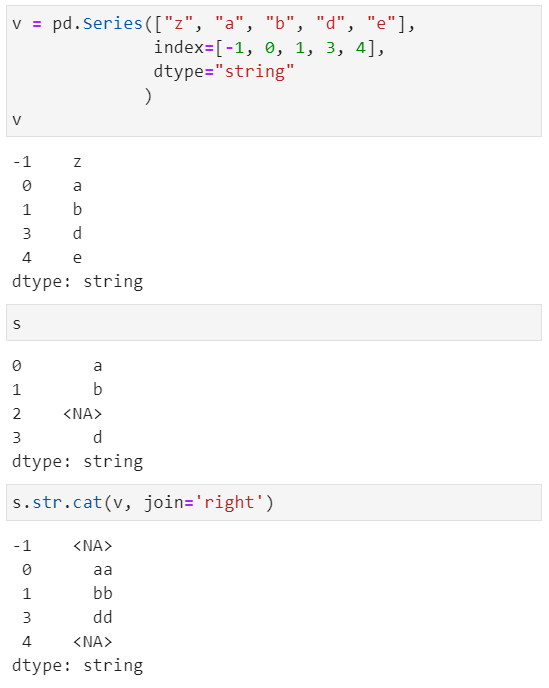This screenshot has width=549, height=688.
Task: Click the pd.Series constructor code line
Action: point(213,24)
